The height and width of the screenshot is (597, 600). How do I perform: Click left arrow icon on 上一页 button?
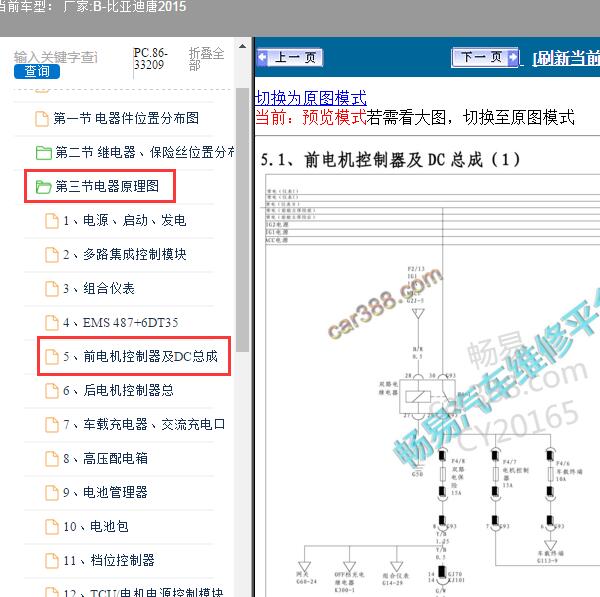click(x=262, y=57)
